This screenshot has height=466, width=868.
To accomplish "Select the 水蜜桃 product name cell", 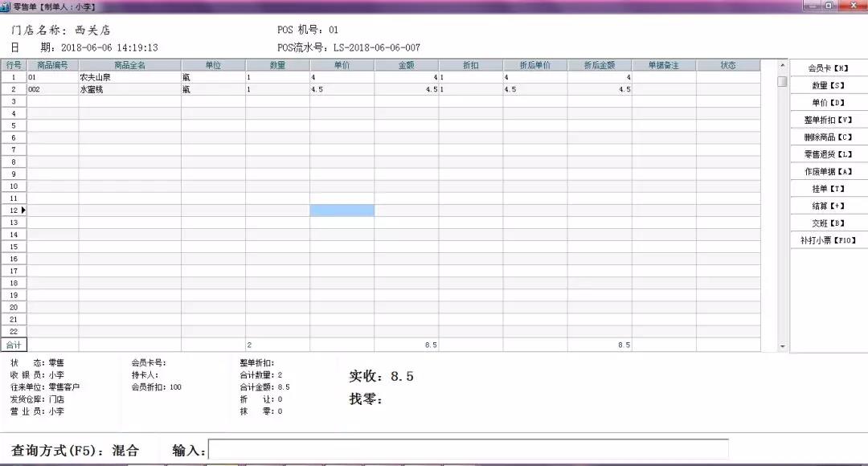I will coord(129,90).
